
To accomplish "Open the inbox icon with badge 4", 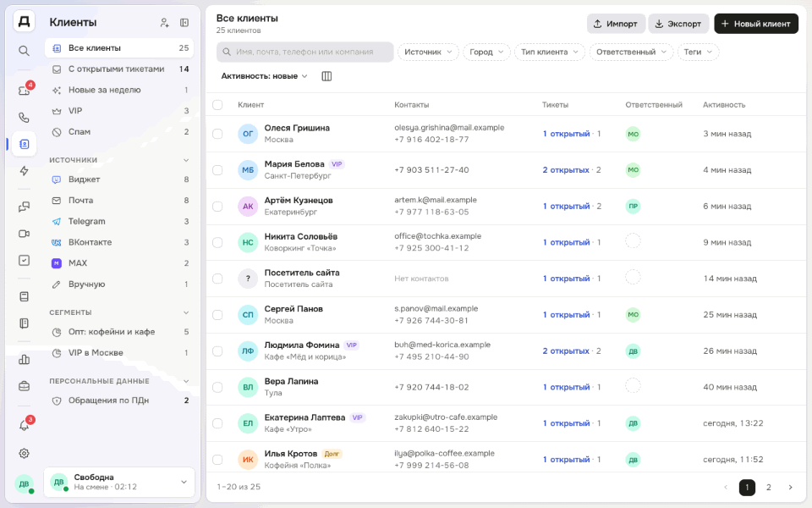I will 24,91.
